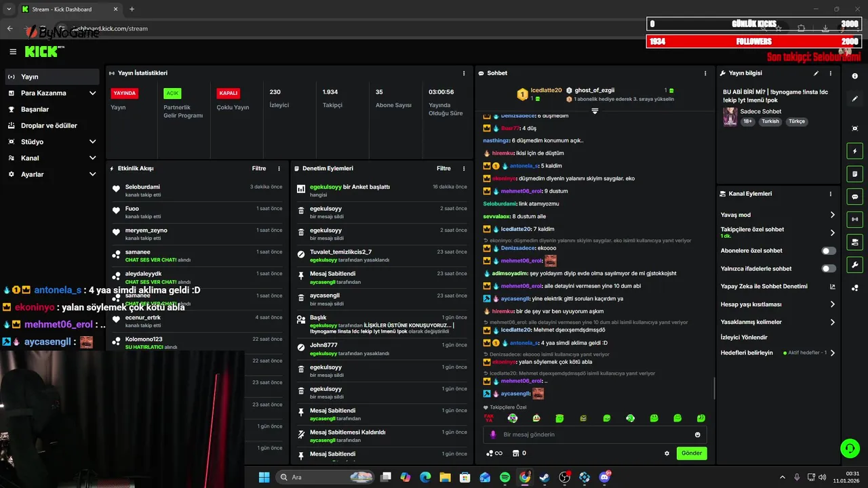Click the browser back button
This screenshot has height=488, width=868.
[9, 28]
